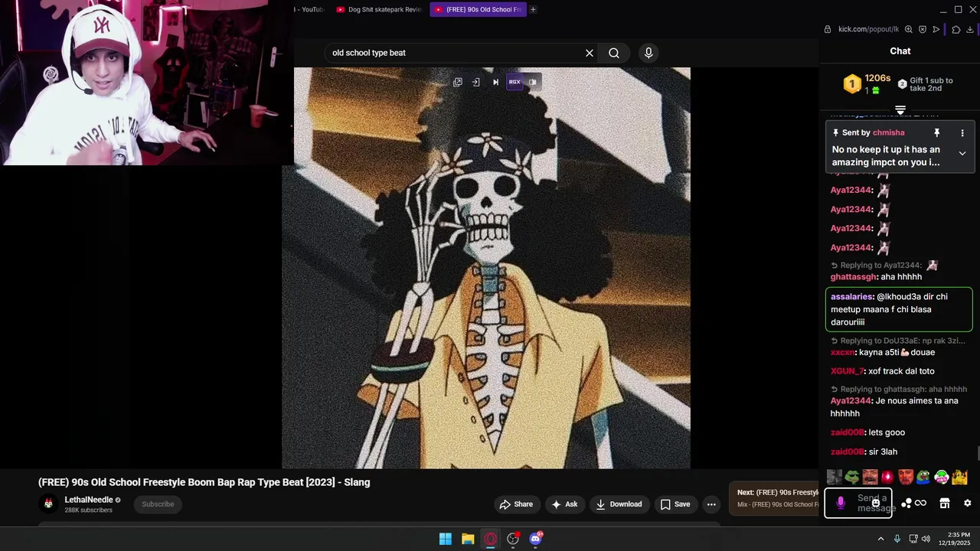Image resolution: width=980 pixels, height=551 pixels.
Task: Click the zoom magnifier icon in Kick popout
Action: pyautogui.click(x=909, y=29)
